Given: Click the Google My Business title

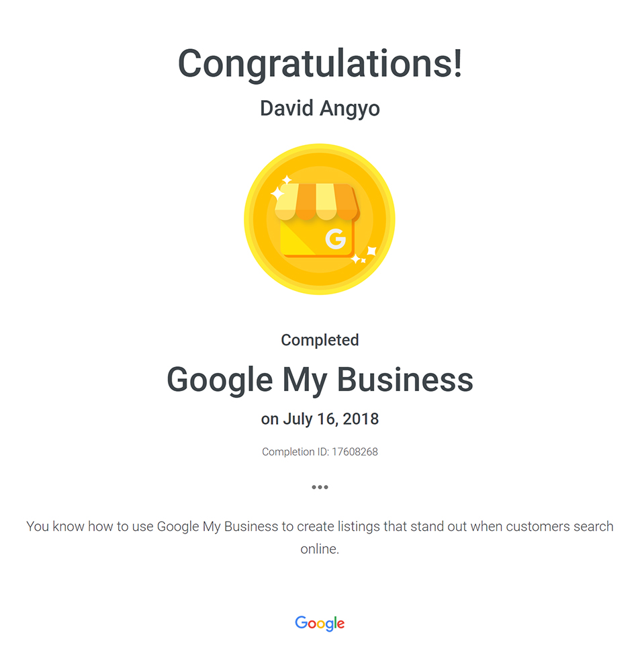Looking at the screenshot, I should pos(320,380).
